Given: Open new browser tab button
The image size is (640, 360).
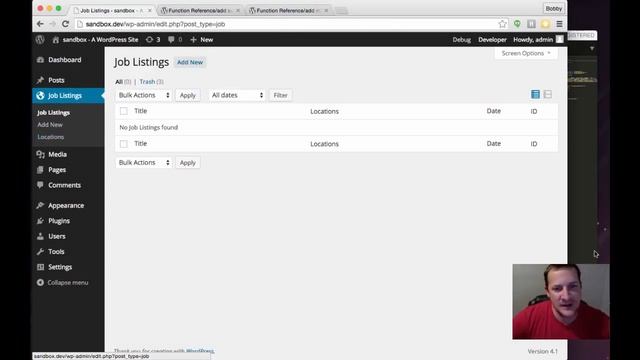Looking at the screenshot, I should pos(341,11).
